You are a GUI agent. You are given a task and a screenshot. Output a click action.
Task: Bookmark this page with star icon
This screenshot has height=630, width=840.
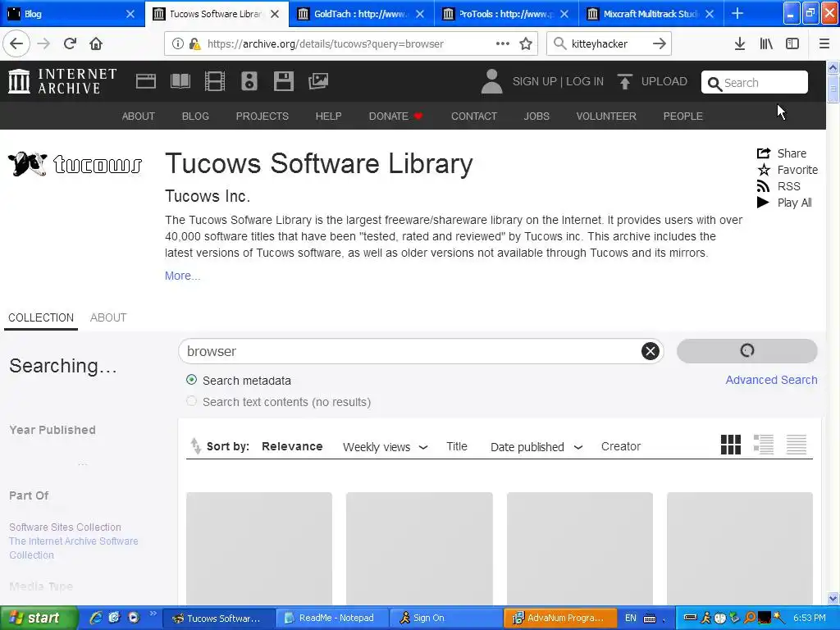point(526,43)
